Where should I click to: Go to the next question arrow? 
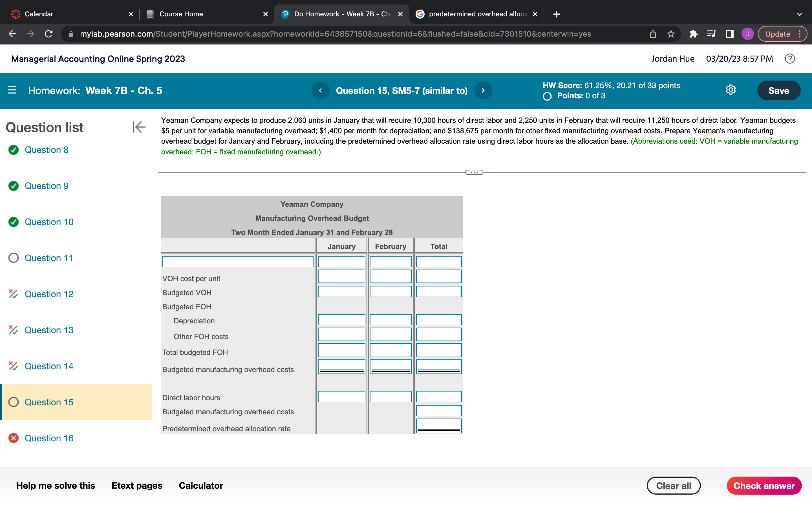coord(483,90)
